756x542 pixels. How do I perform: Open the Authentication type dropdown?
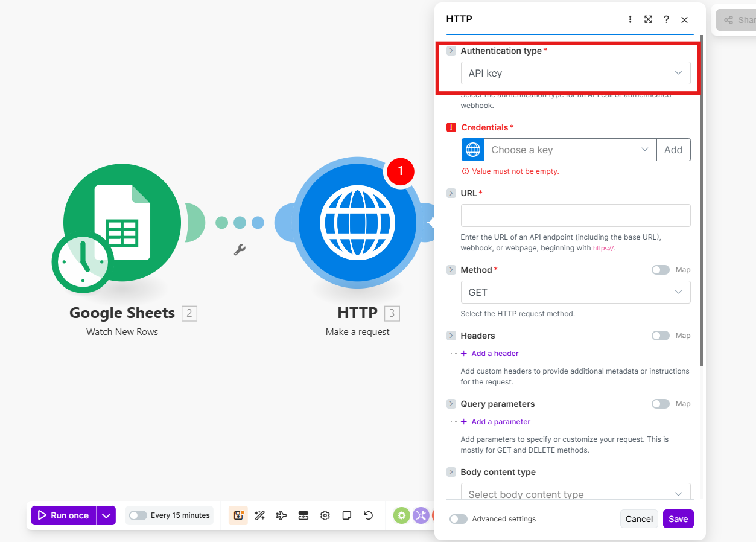pos(576,73)
